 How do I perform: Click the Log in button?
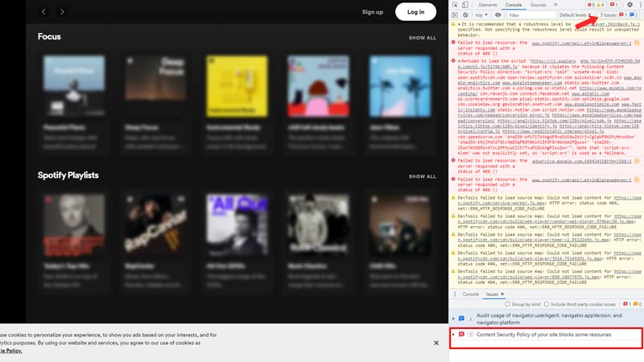click(415, 12)
